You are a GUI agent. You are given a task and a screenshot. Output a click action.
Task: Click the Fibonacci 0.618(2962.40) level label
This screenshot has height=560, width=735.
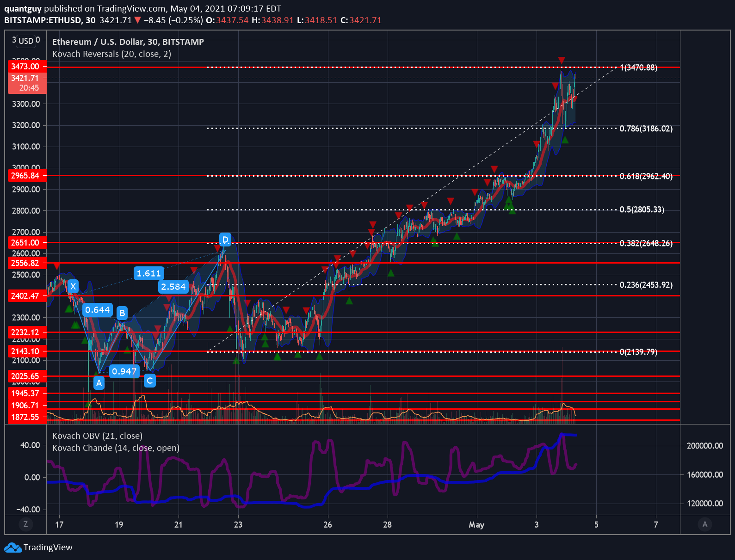click(646, 176)
